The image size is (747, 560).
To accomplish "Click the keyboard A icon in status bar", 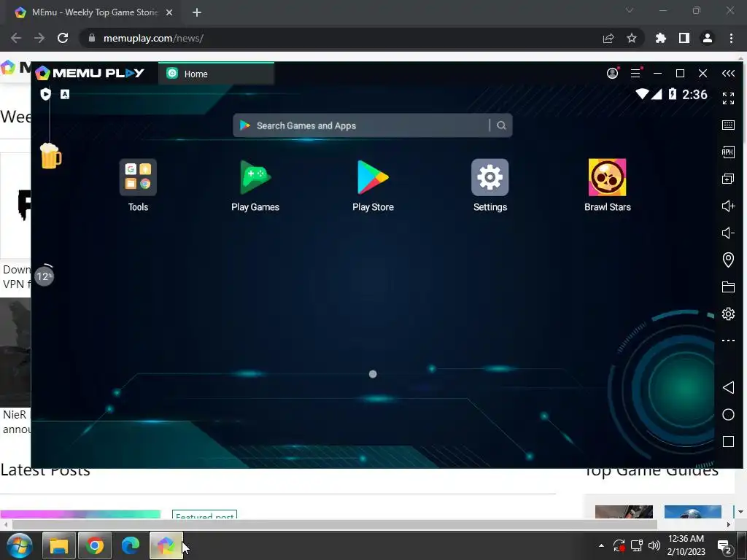I will pyautogui.click(x=65, y=94).
